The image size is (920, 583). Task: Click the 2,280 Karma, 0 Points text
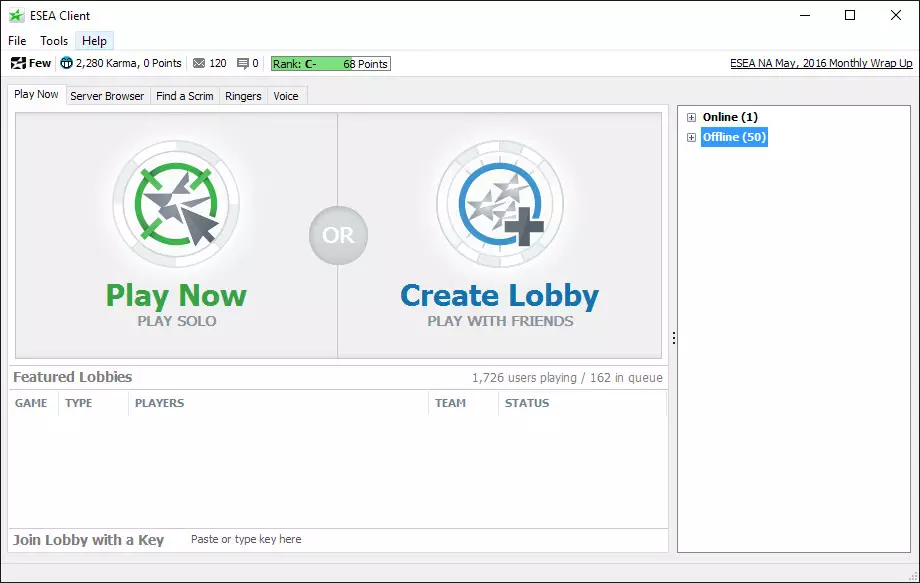128,63
